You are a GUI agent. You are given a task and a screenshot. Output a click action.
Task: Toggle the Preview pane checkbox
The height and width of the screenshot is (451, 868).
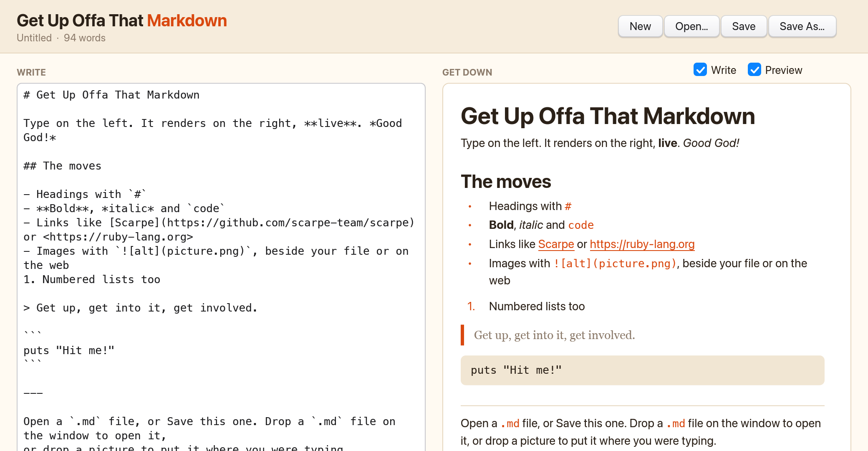[x=754, y=70]
